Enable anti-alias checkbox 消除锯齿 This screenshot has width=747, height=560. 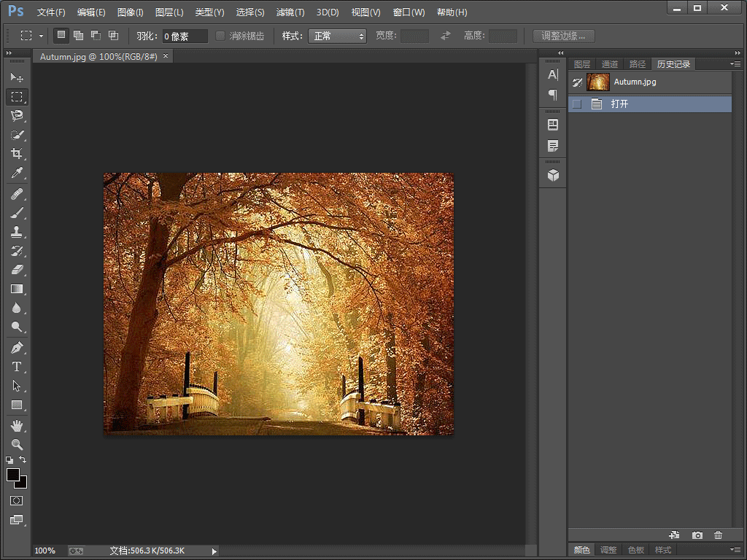tap(220, 36)
